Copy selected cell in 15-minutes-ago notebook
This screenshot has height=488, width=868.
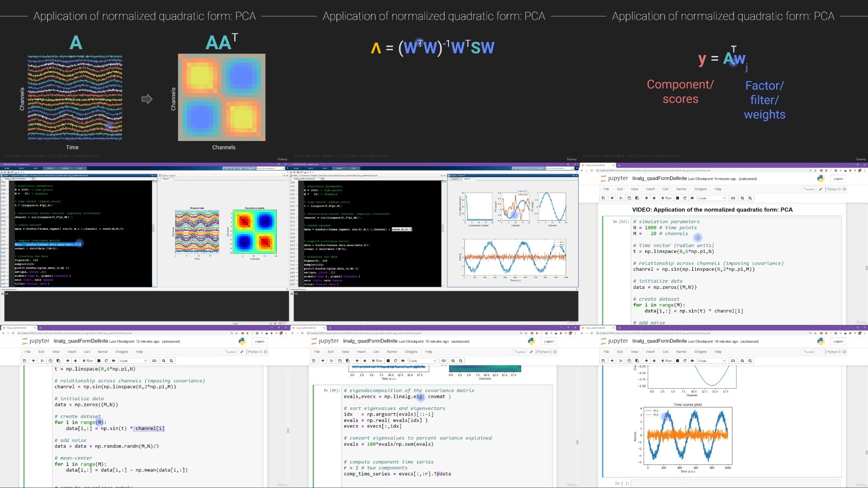pos(339,361)
